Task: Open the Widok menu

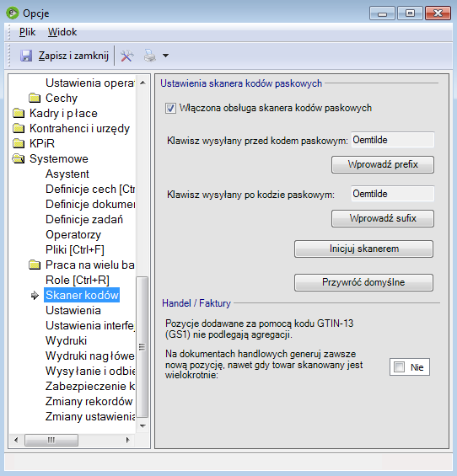Action: 62,32
